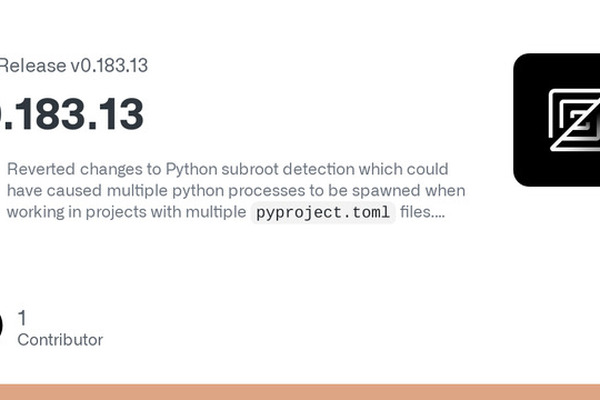
Task: Click the orange bar at the bottom
Action: click(x=300, y=392)
